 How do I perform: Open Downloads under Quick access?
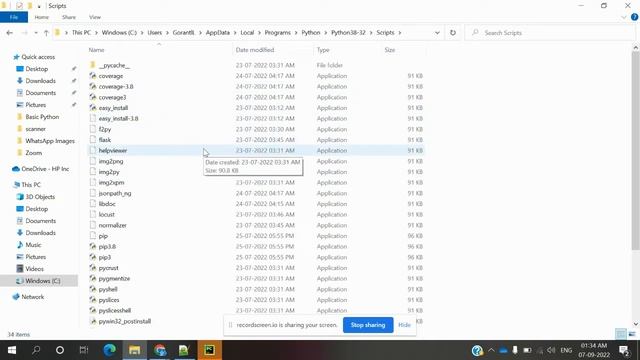tap(40, 81)
